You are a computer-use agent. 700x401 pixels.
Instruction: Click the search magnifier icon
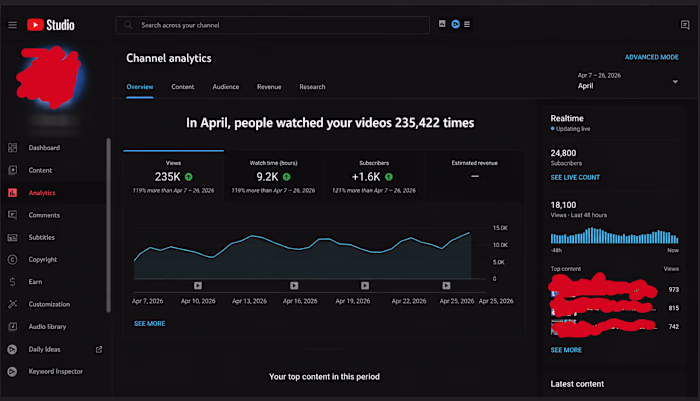(x=128, y=25)
